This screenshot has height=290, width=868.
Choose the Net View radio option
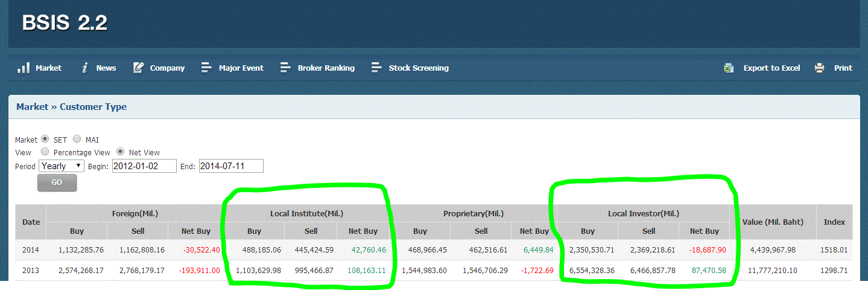click(121, 152)
